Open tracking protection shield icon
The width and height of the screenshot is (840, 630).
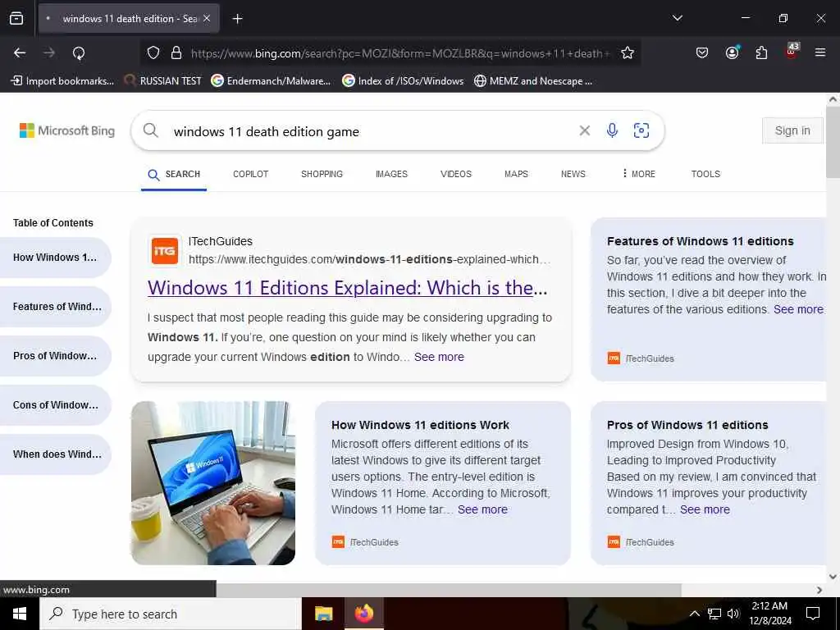point(153,52)
